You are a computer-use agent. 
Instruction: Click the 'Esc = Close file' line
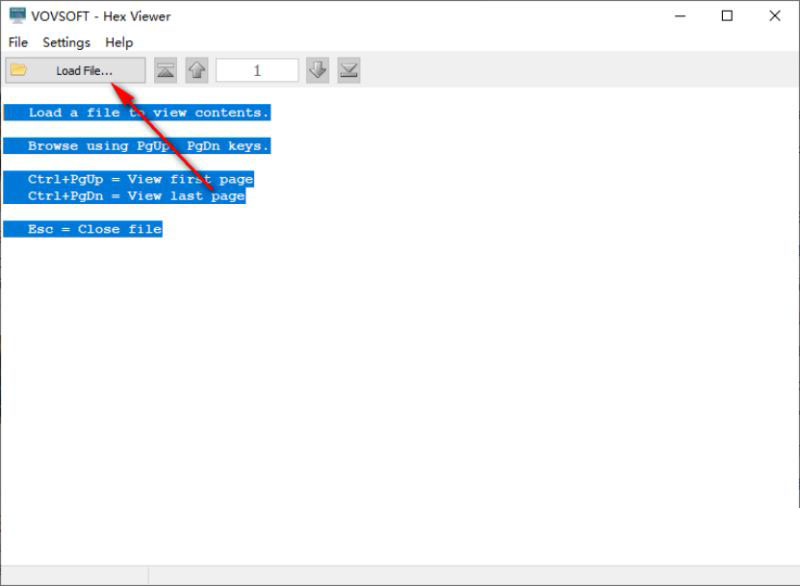coord(83,229)
